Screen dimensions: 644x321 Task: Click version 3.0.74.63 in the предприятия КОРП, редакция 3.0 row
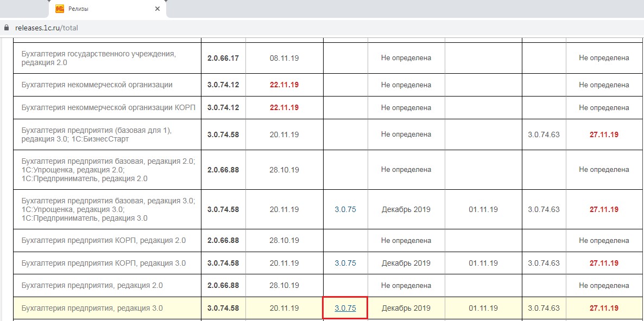(x=544, y=263)
